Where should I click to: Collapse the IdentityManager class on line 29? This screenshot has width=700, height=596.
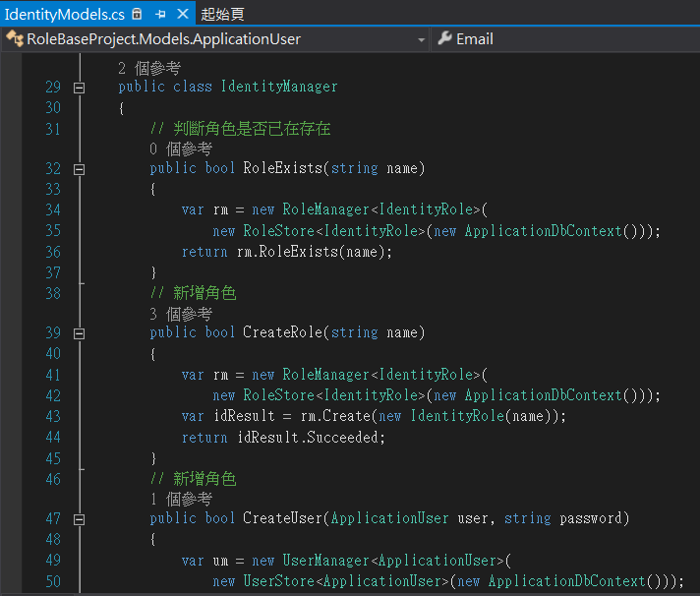click(x=79, y=88)
